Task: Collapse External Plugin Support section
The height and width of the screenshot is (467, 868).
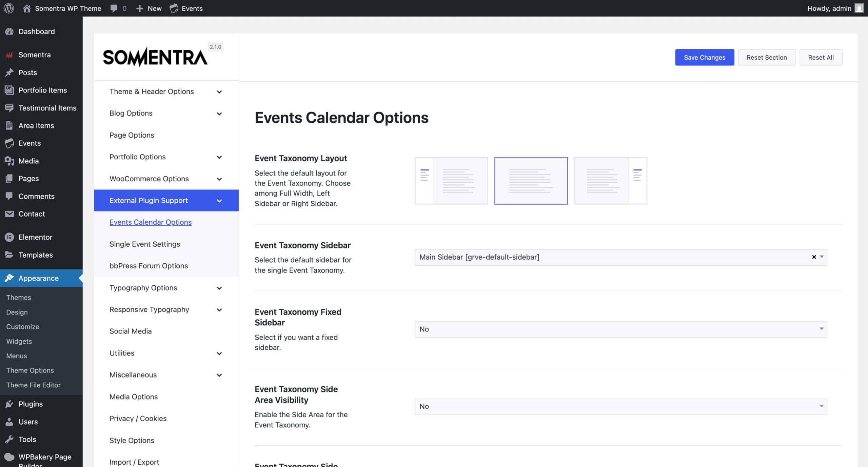Action: (166, 200)
